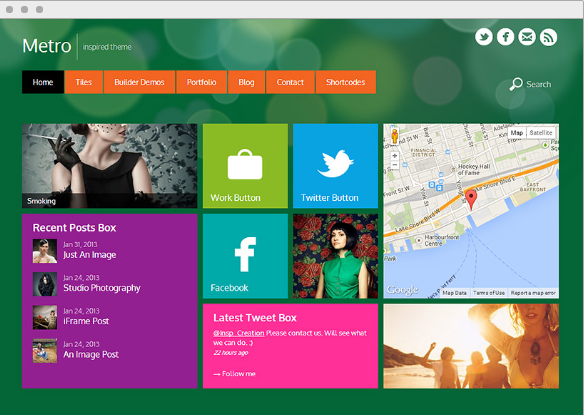Switch map to Map view
This screenshot has height=415, width=586.
(x=517, y=133)
